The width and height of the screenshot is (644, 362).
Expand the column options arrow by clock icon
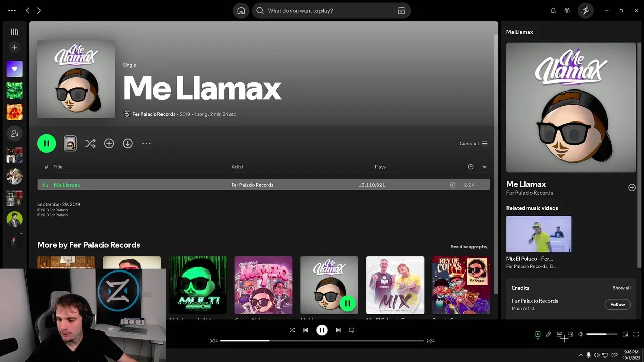(484, 167)
